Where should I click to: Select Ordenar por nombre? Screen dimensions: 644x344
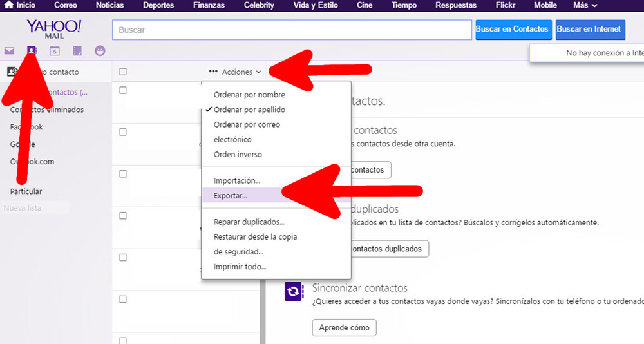click(249, 95)
